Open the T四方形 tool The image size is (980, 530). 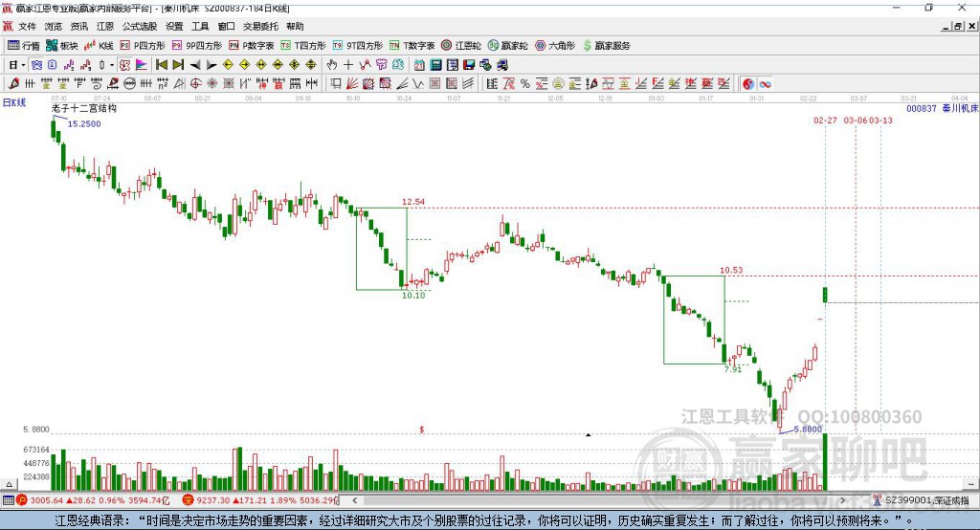[x=303, y=46]
